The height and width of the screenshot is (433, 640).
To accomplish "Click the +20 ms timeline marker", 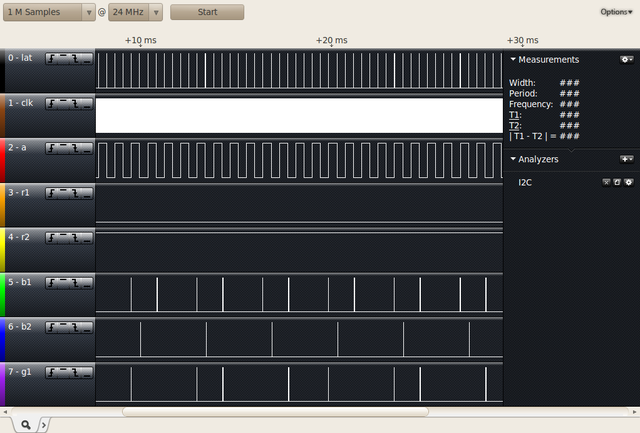I will click(331, 40).
